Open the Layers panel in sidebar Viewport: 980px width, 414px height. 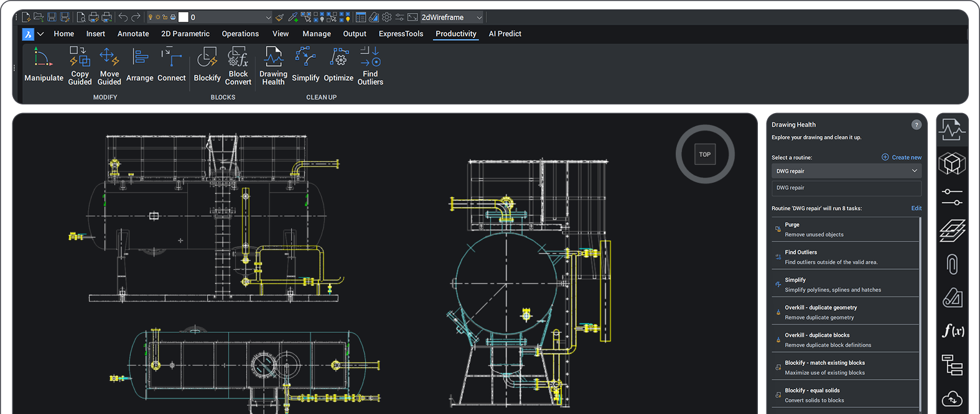coord(952,231)
